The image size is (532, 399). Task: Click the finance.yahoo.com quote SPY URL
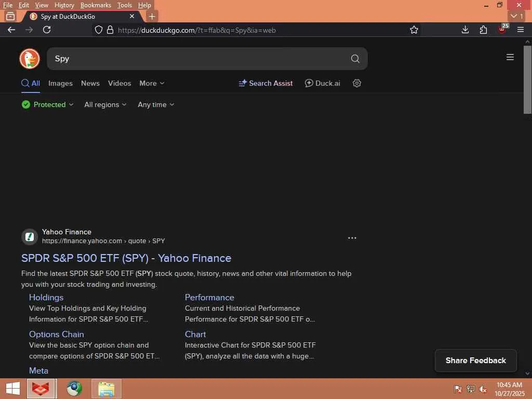coord(103,241)
